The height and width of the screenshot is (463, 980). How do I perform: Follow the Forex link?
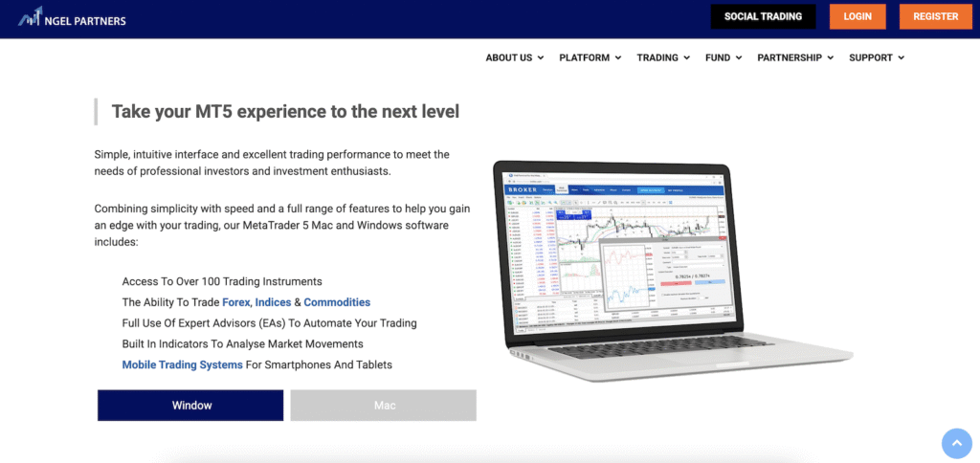[236, 302]
